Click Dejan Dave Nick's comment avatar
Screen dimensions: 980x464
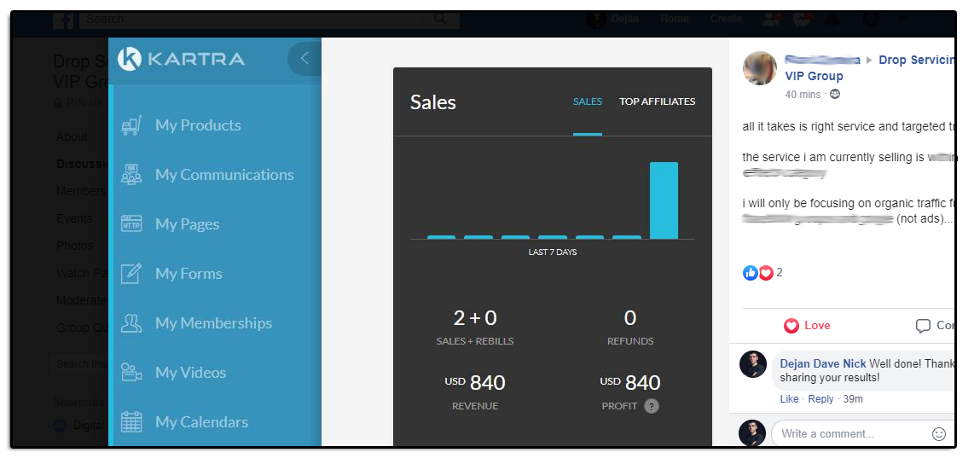tap(753, 364)
